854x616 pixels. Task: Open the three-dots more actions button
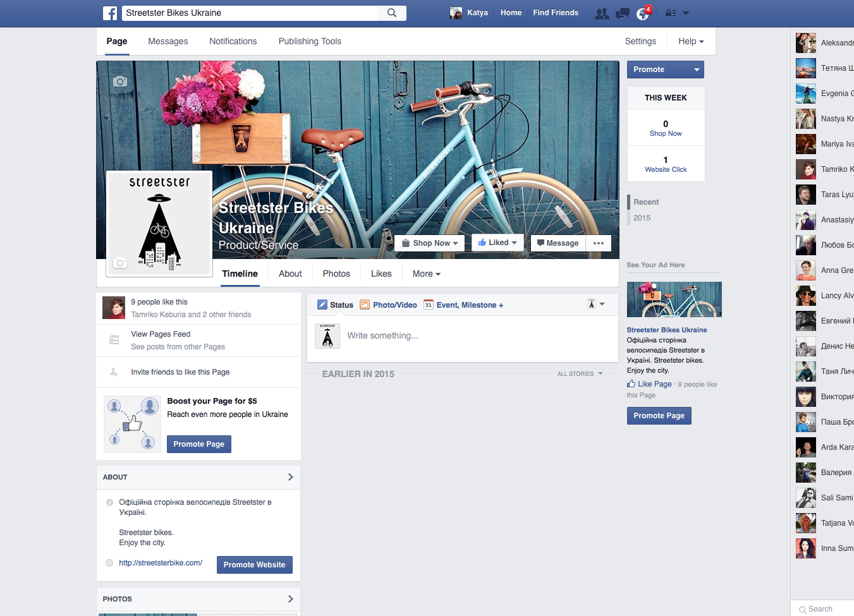pyautogui.click(x=599, y=243)
